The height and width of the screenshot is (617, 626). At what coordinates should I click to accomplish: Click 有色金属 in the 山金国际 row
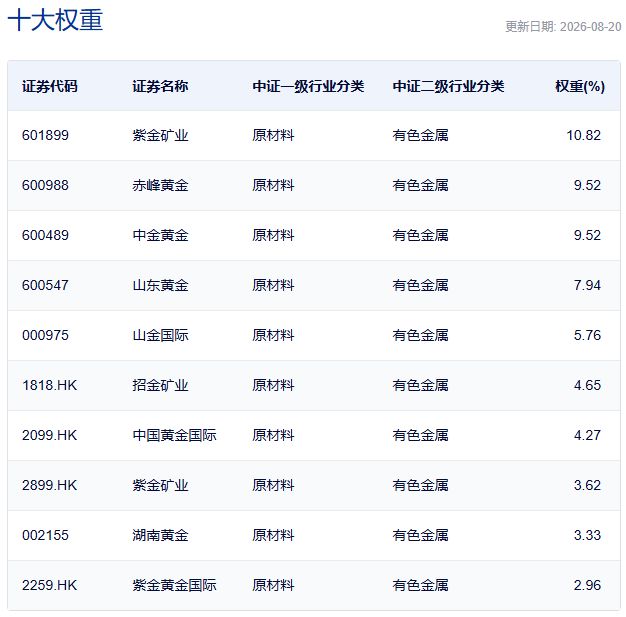click(420, 335)
